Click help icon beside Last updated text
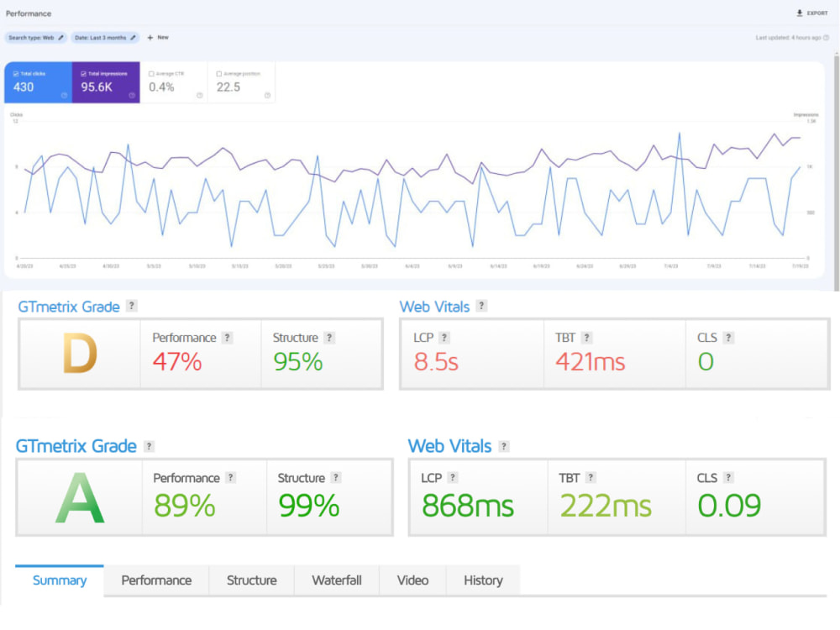The height and width of the screenshot is (630, 840). (826, 38)
